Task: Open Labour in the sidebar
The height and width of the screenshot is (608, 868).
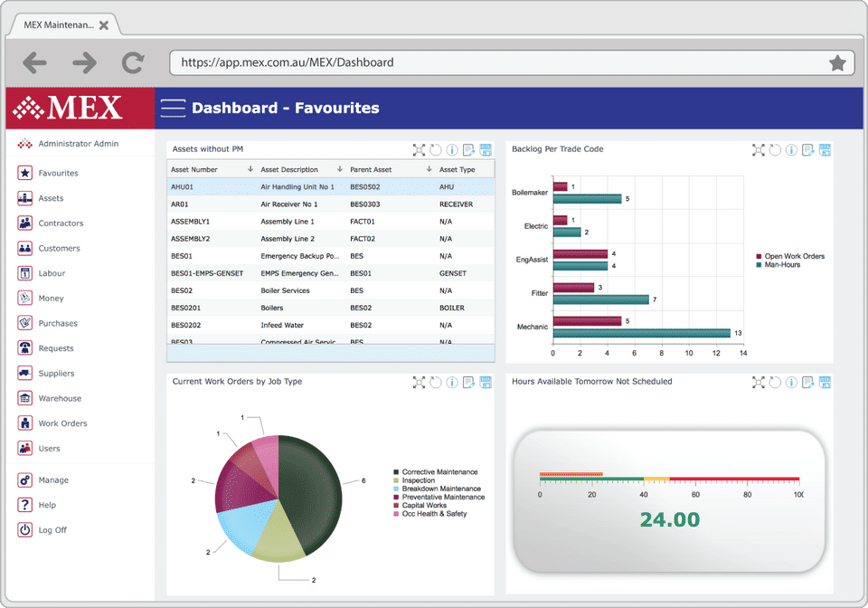Action: pos(42,273)
